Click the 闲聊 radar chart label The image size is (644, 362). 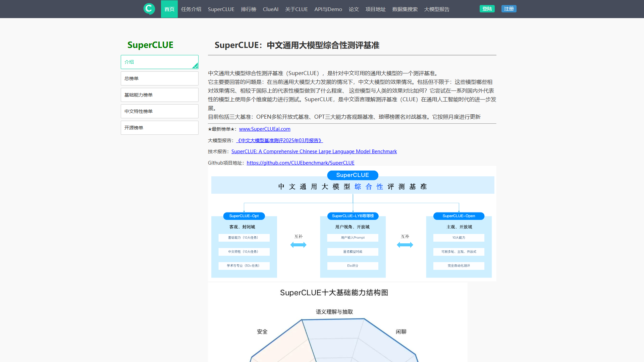coord(401,331)
